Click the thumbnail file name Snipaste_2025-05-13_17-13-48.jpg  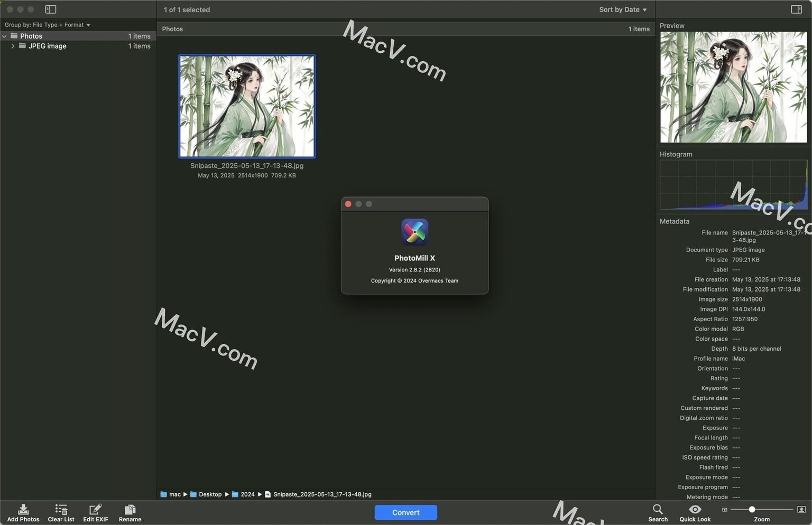pos(247,165)
